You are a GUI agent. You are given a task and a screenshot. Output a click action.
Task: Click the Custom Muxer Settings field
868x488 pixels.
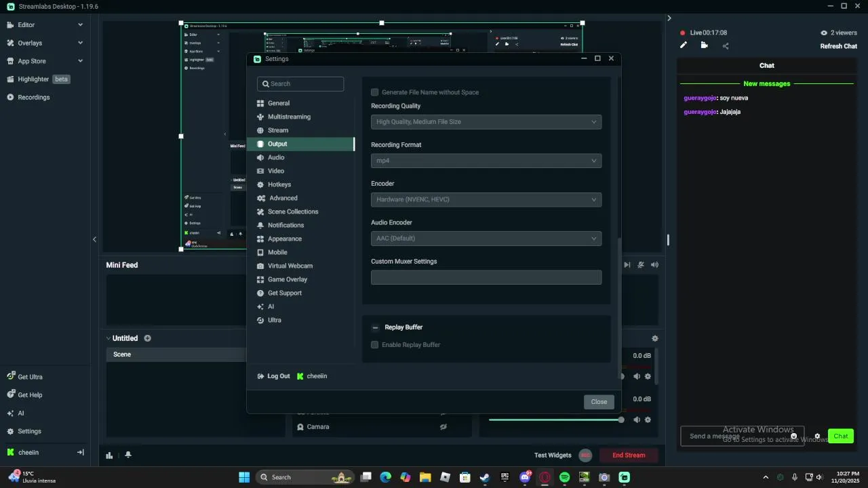(x=486, y=277)
